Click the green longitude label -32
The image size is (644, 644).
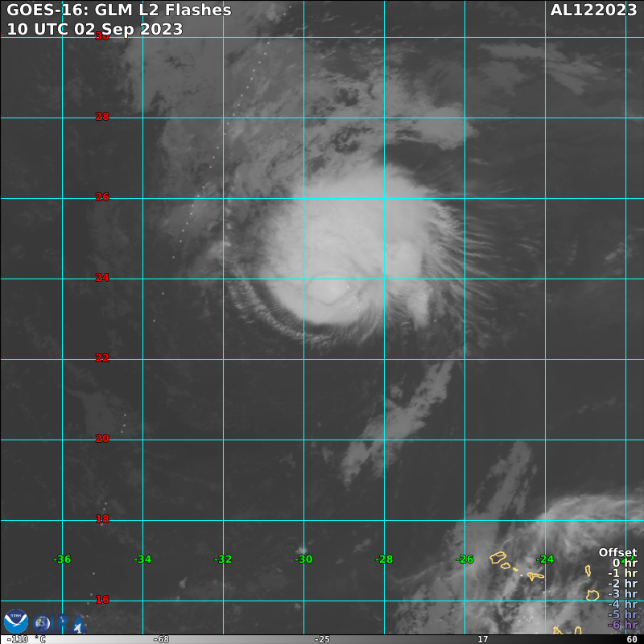(x=223, y=559)
